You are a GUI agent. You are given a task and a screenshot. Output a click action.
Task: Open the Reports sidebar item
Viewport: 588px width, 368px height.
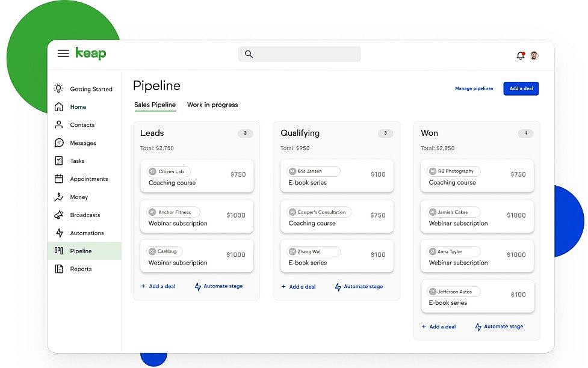[x=81, y=269]
